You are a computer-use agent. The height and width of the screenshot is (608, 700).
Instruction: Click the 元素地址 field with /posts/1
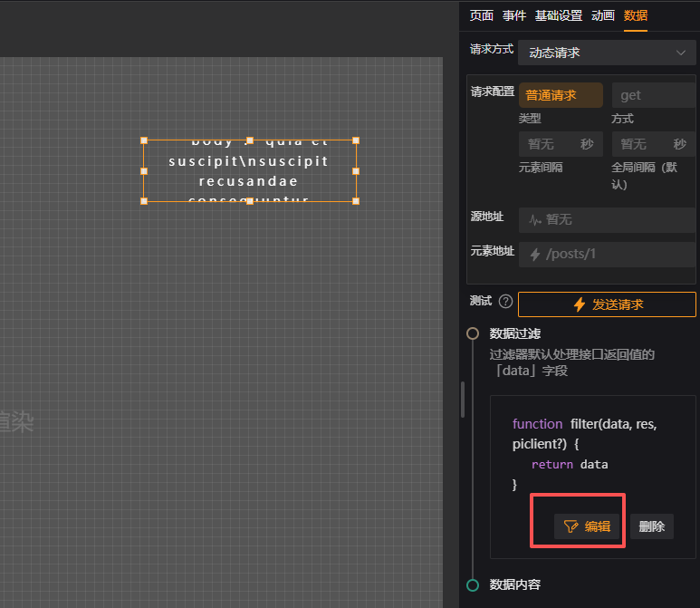[607, 255]
